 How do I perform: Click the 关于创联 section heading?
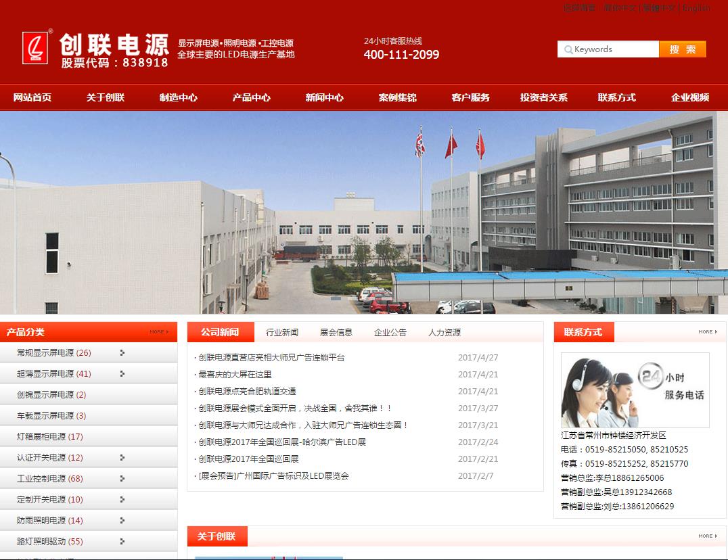[217, 536]
